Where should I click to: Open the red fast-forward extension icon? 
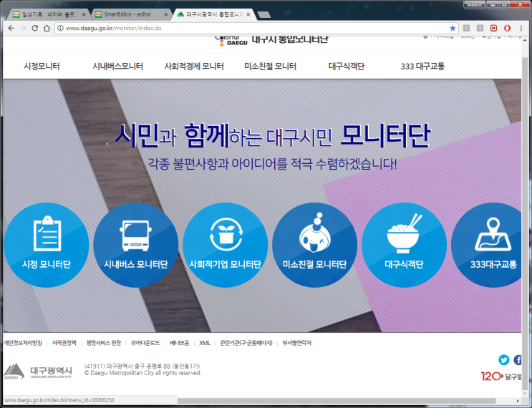pos(493,28)
